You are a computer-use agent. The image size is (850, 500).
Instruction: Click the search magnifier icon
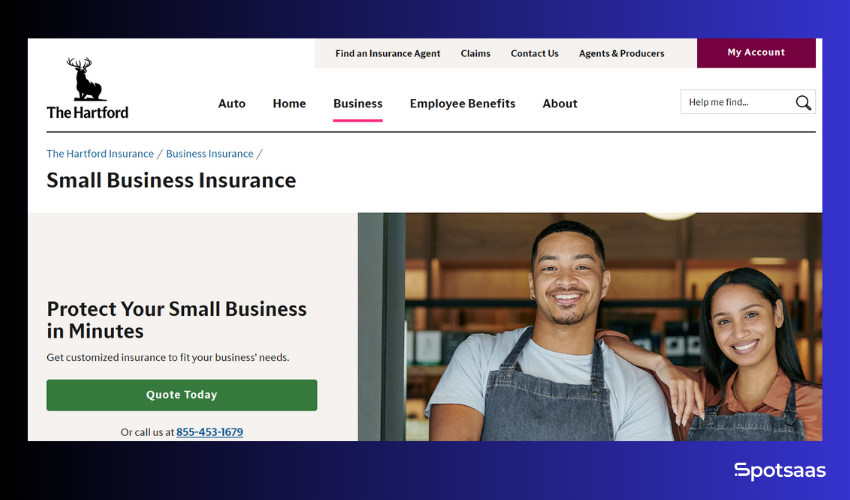803,102
